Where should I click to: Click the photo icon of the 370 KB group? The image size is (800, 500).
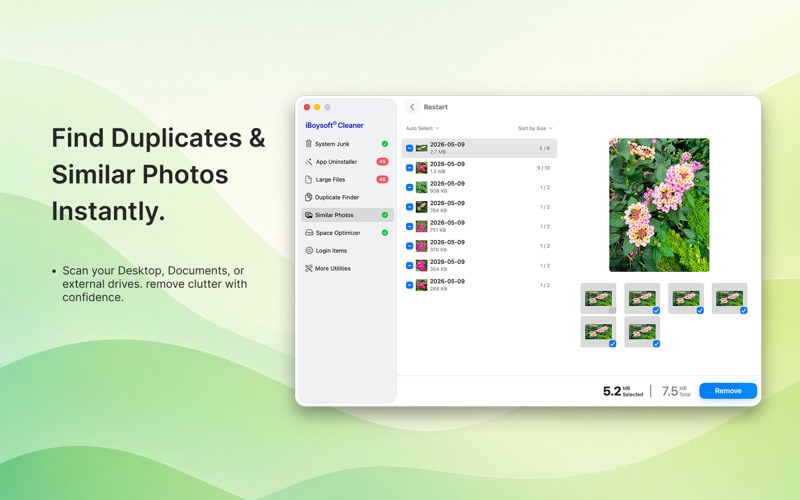click(421, 246)
